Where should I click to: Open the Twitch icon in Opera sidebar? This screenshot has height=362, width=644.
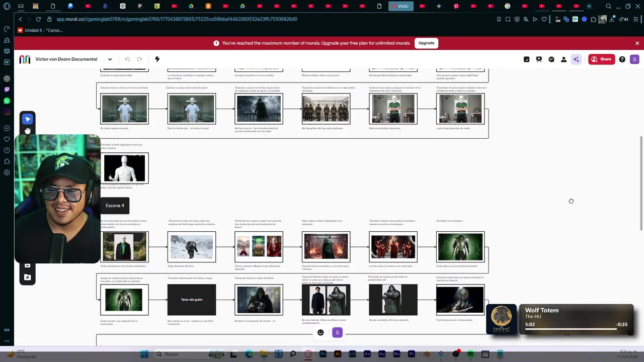7,89
